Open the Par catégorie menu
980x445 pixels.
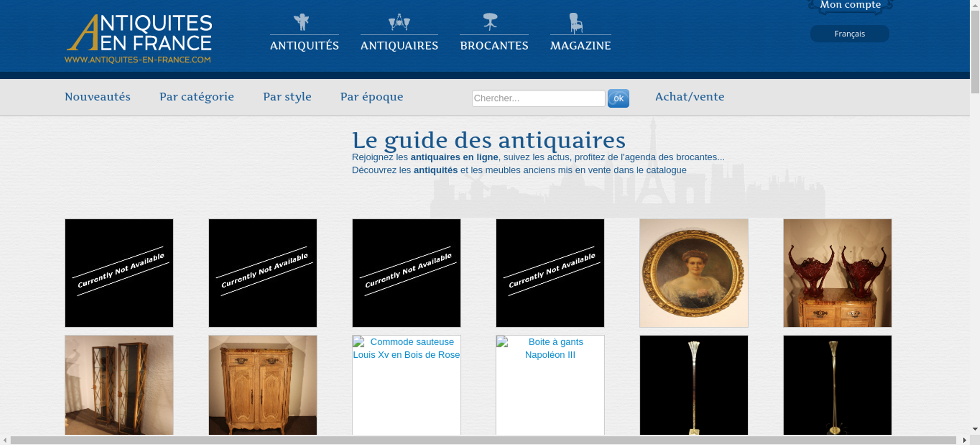[196, 97]
